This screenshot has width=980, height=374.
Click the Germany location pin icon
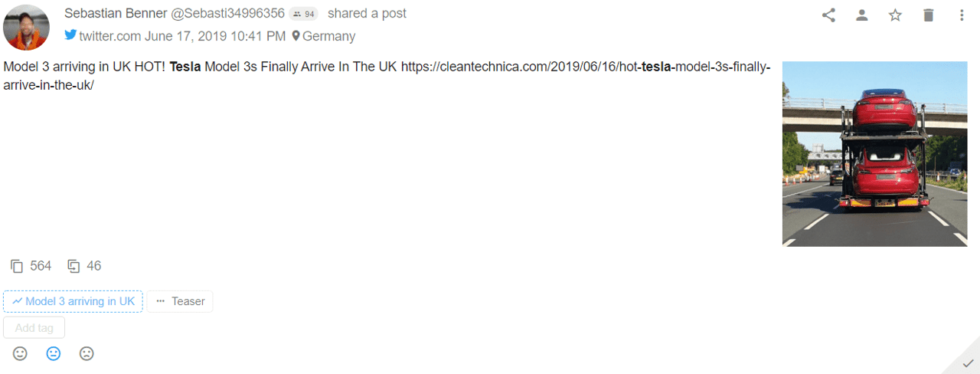pyautogui.click(x=296, y=36)
